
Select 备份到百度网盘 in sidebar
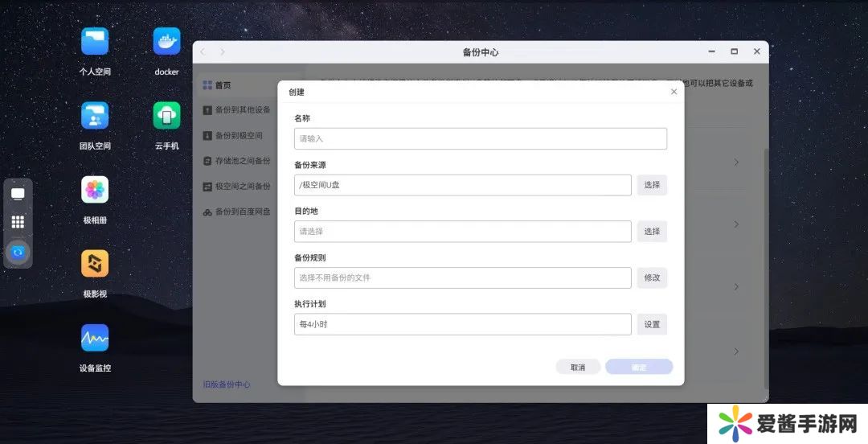[x=242, y=212]
